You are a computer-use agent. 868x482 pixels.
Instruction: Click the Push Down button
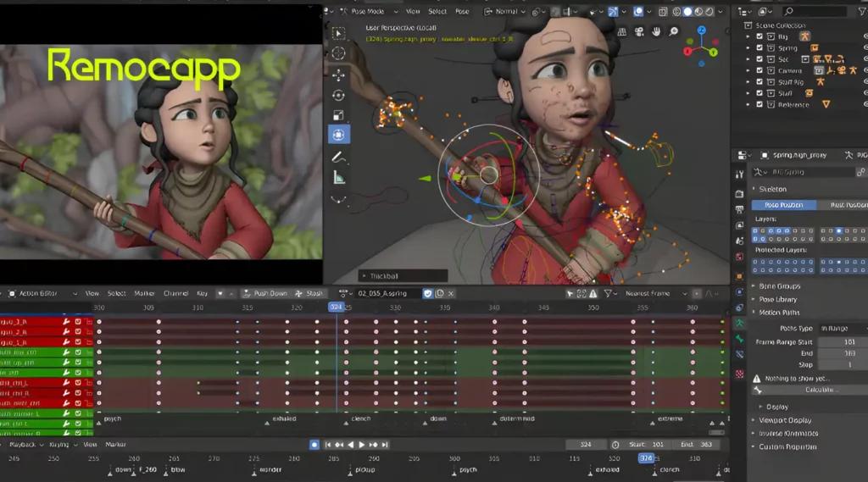point(264,293)
